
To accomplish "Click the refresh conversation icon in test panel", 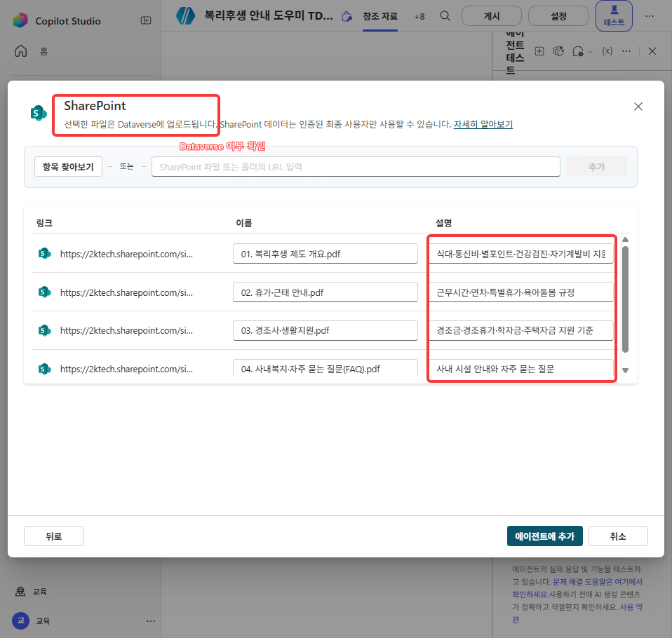I will point(558,51).
